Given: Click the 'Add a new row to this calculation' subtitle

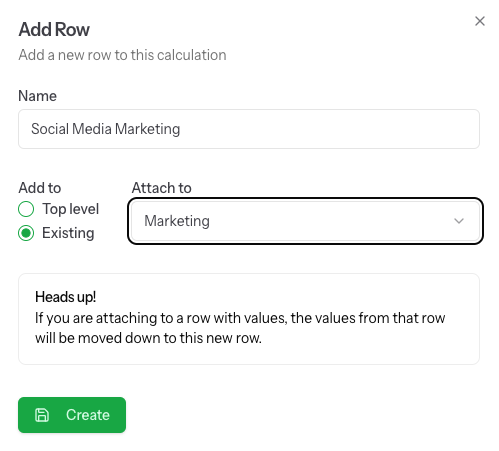Looking at the screenshot, I should point(122,55).
